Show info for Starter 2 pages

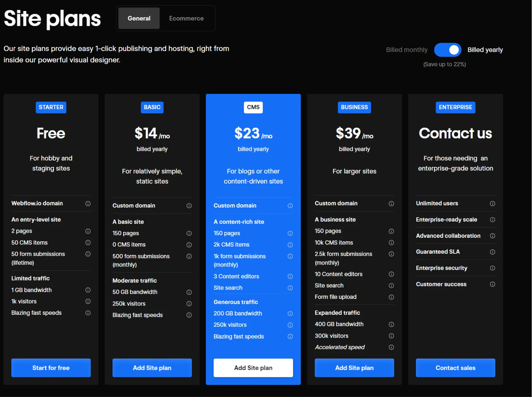click(x=88, y=231)
